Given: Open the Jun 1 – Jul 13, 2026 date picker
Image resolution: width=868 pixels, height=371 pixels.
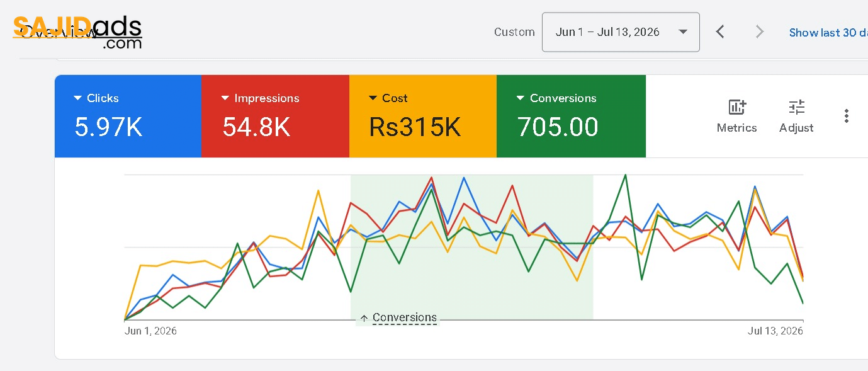Looking at the screenshot, I should [x=621, y=32].
